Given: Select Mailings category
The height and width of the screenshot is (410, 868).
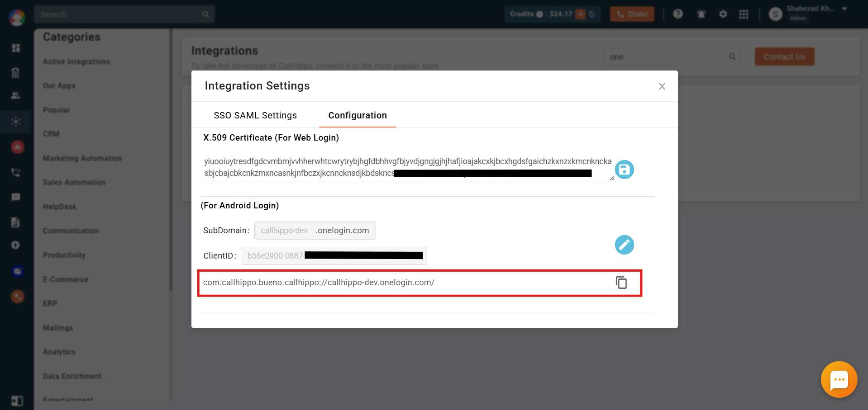Looking at the screenshot, I should click(x=58, y=328).
